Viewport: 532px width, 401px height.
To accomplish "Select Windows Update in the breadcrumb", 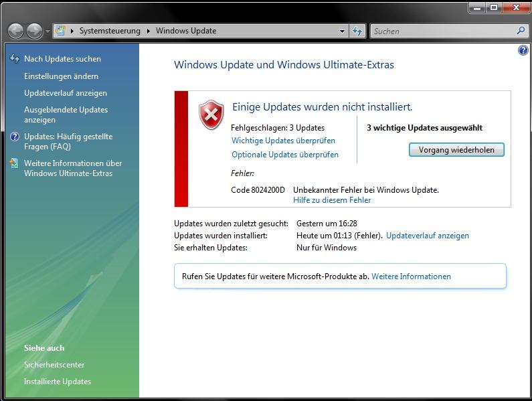I will (x=186, y=31).
